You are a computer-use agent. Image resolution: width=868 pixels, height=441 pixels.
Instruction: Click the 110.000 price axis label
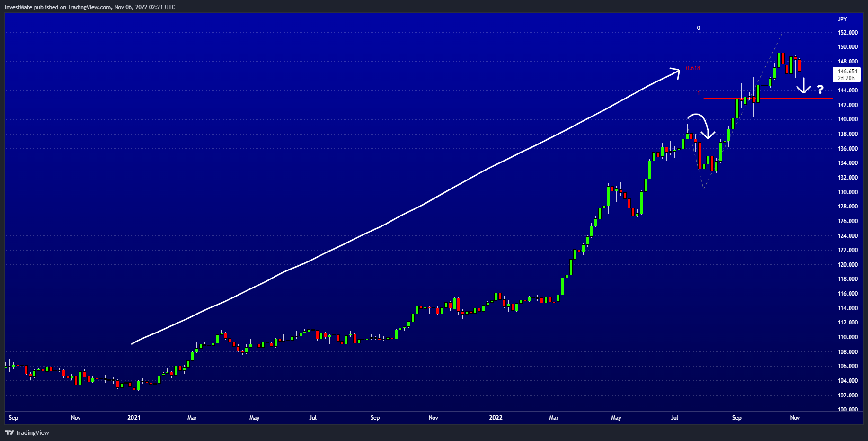(x=848, y=337)
